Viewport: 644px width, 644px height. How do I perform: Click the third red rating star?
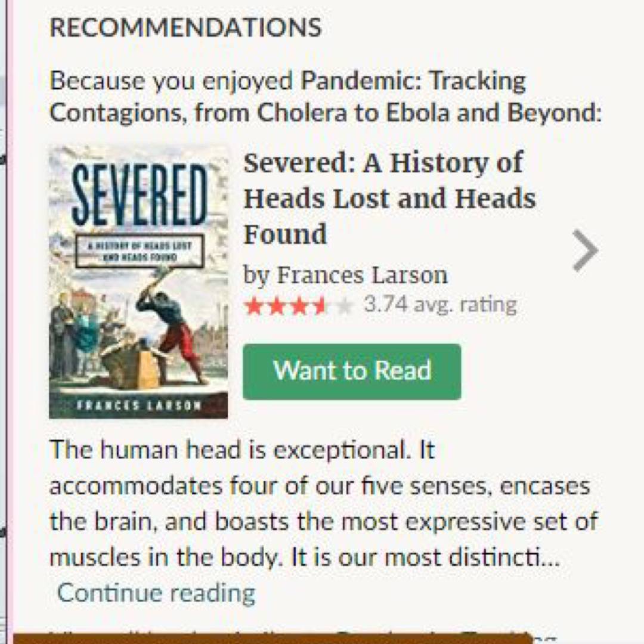click(x=298, y=306)
